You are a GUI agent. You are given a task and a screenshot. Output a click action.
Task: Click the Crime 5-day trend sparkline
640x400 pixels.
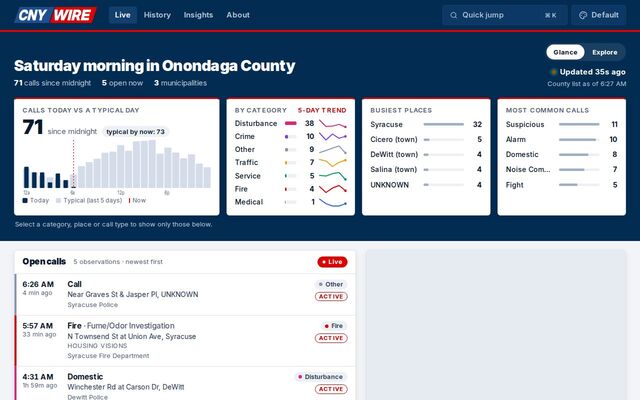tap(333, 136)
